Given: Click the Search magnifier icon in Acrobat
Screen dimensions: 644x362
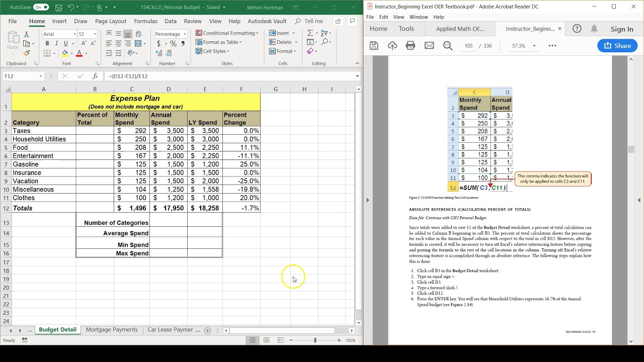Looking at the screenshot, I should (x=447, y=46).
